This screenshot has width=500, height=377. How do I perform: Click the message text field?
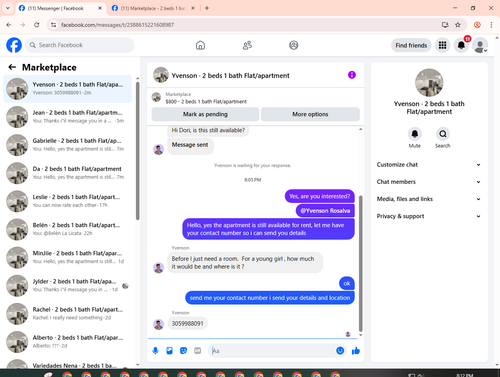pos(273,351)
